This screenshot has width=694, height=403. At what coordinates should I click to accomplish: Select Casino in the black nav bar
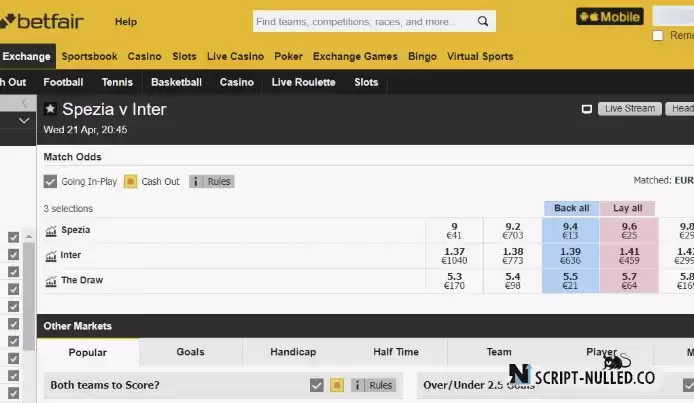click(x=237, y=82)
